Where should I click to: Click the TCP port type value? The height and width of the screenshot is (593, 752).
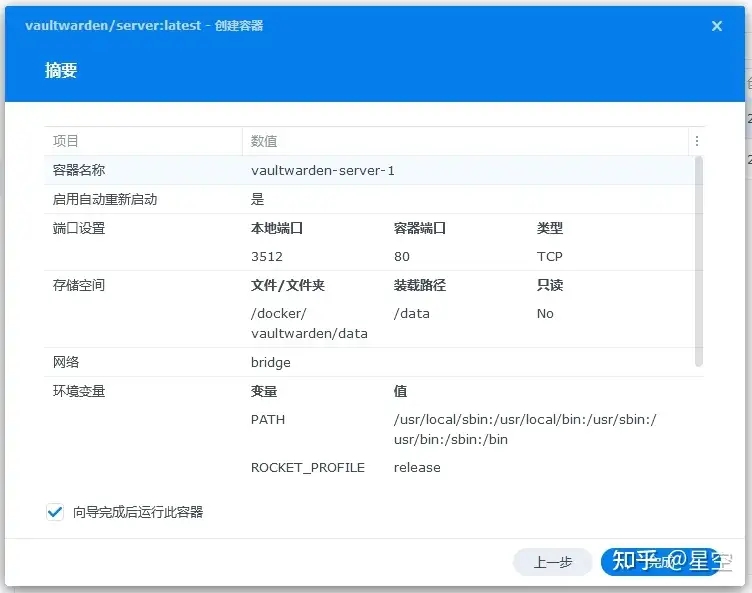[550, 257]
